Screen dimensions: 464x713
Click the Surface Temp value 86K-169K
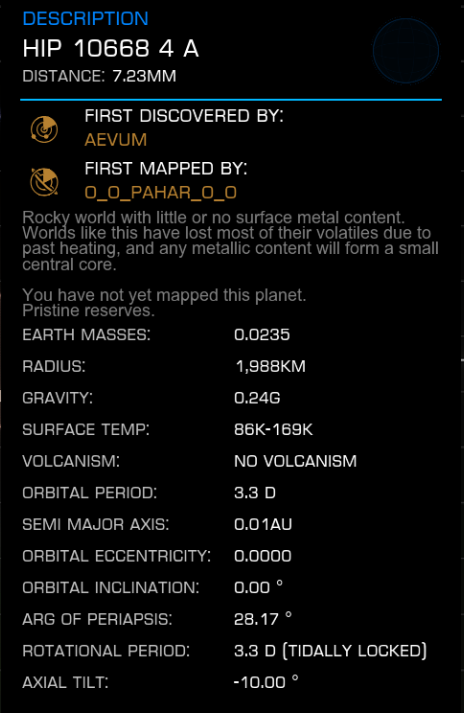coord(273,429)
